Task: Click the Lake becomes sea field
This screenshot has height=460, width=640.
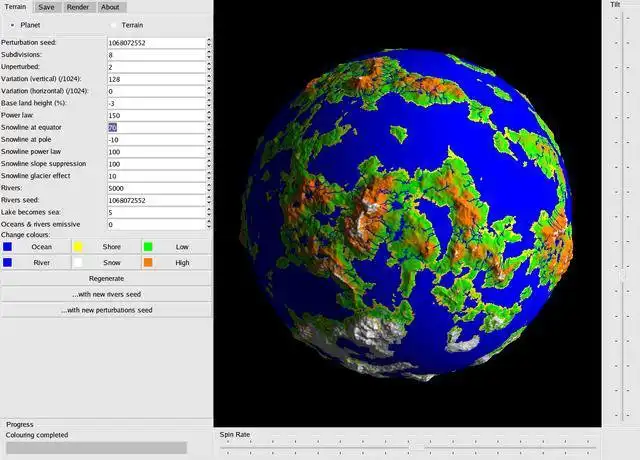Action: click(157, 213)
